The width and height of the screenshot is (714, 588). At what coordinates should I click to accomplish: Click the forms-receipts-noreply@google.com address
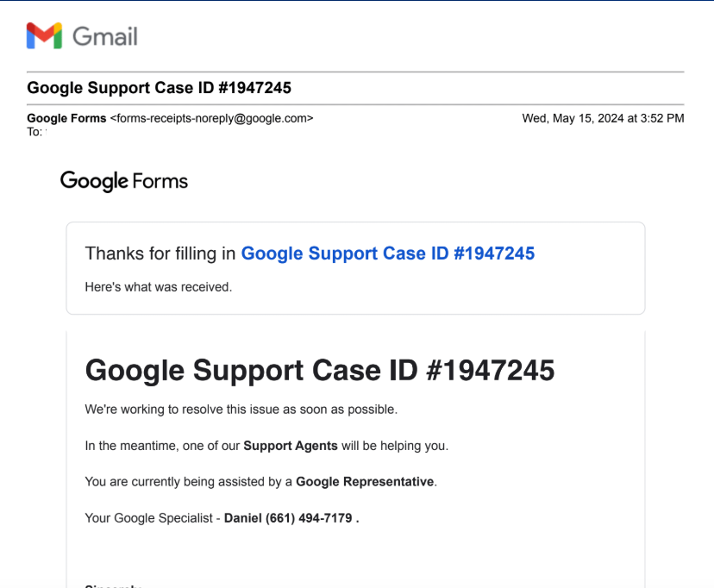(x=212, y=118)
